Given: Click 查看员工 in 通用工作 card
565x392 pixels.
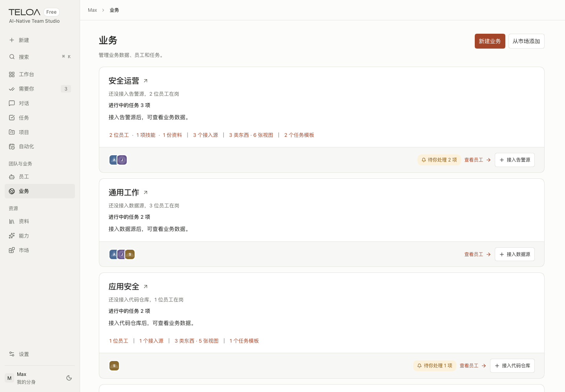Looking at the screenshot, I should click(478, 254).
